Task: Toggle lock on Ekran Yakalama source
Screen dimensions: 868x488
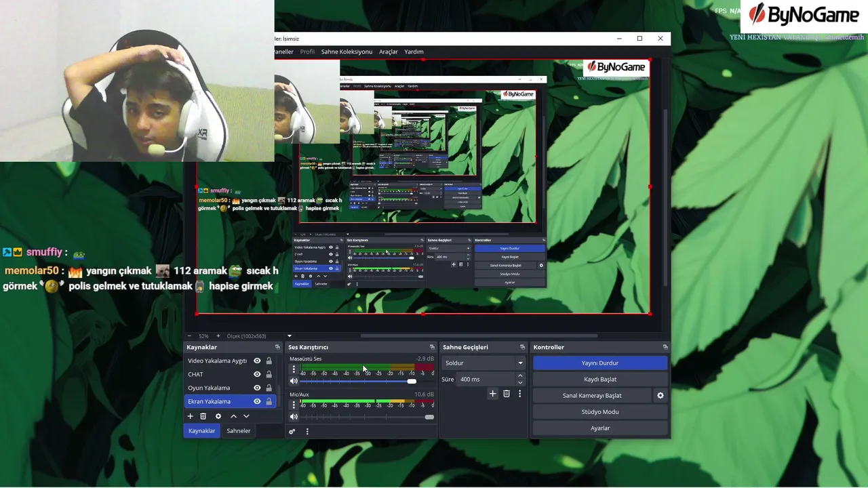Action: [x=269, y=401]
